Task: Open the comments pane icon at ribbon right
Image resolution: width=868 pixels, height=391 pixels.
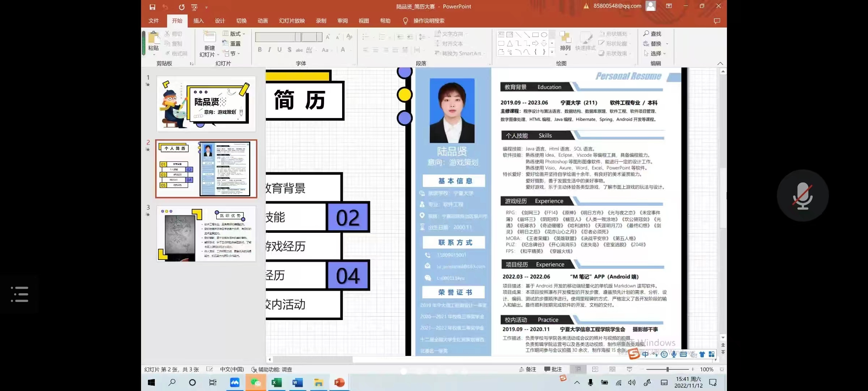Action: [x=717, y=21]
